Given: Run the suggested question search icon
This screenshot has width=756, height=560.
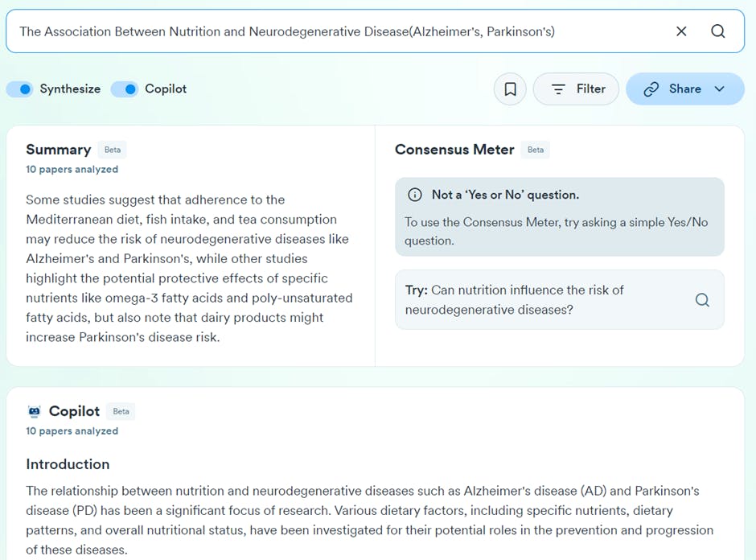Looking at the screenshot, I should click(702, 300).
